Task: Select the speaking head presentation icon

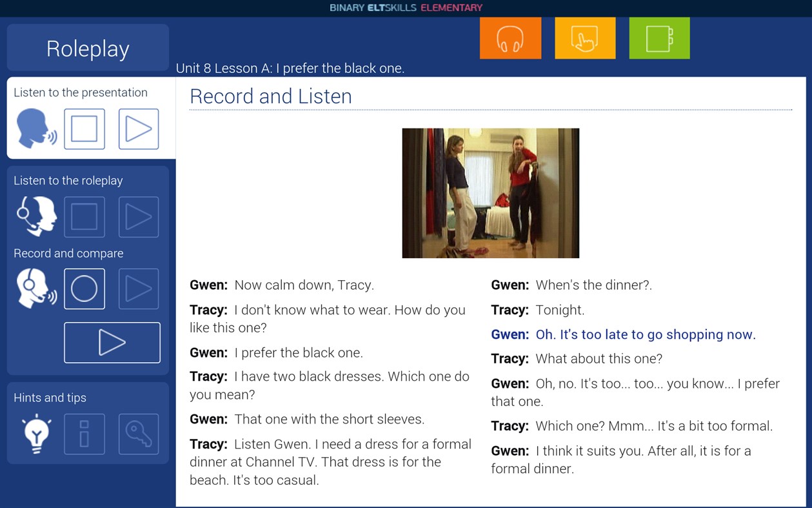Action: tap(35, 128)
